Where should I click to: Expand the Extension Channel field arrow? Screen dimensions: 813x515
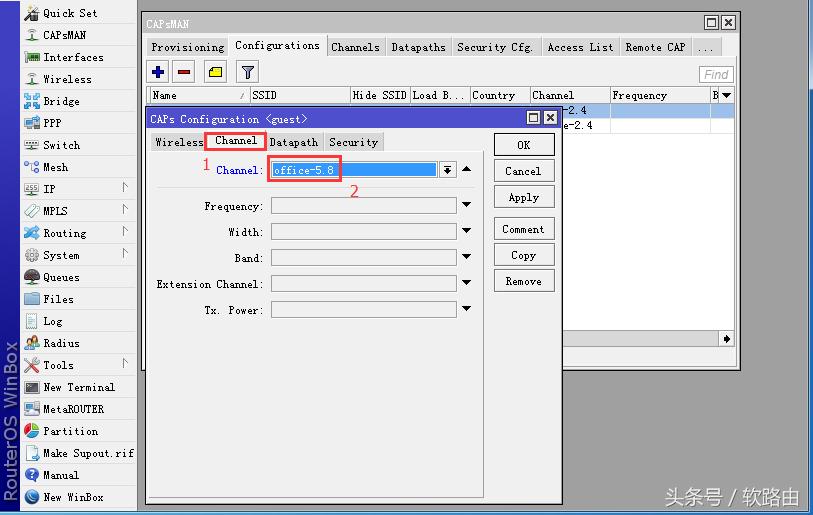[467, 283]
